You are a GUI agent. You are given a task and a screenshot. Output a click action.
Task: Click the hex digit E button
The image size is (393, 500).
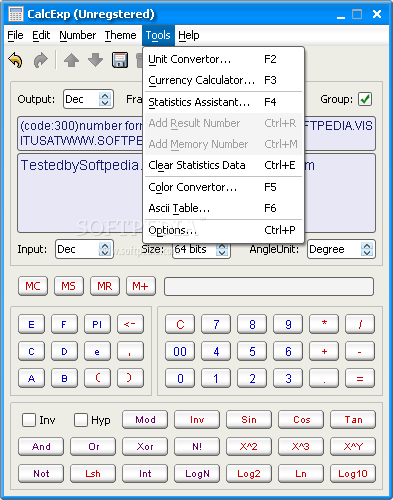click(x=31, y=324)
